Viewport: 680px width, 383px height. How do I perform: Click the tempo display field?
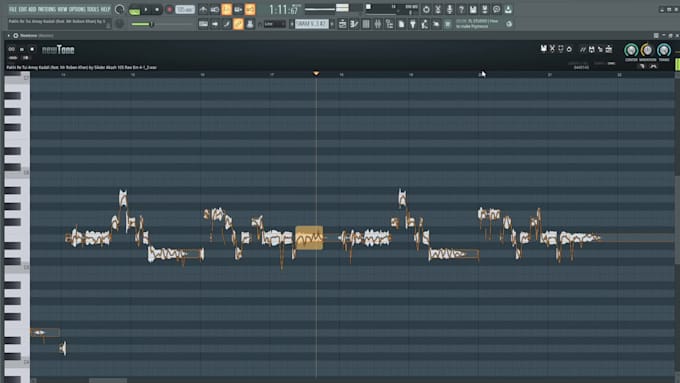point(185,10)
